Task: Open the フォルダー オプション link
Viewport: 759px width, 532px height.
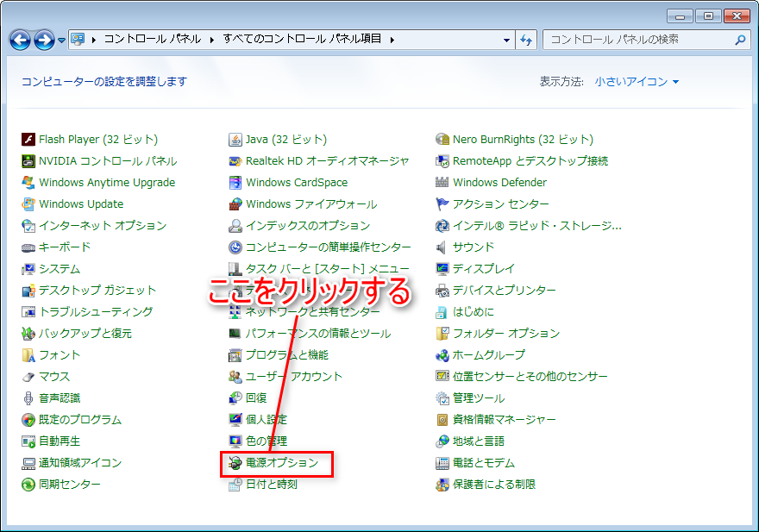Action: 506,334
